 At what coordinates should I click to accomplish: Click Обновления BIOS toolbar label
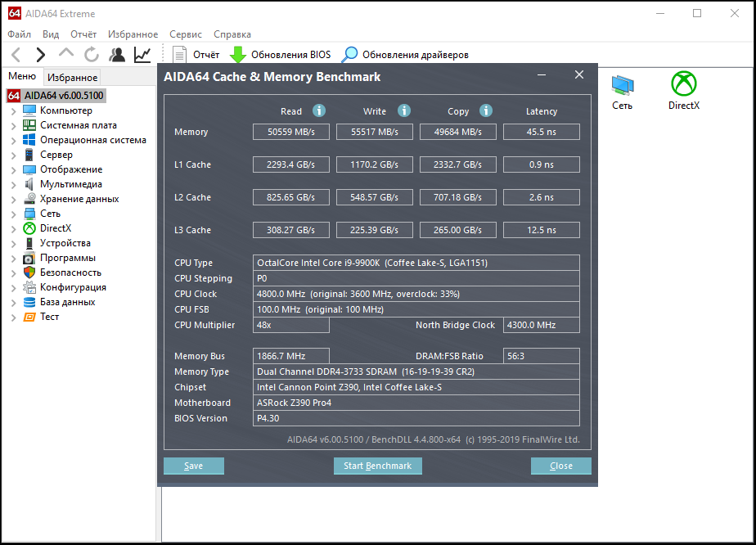click(x=290, y=55)
